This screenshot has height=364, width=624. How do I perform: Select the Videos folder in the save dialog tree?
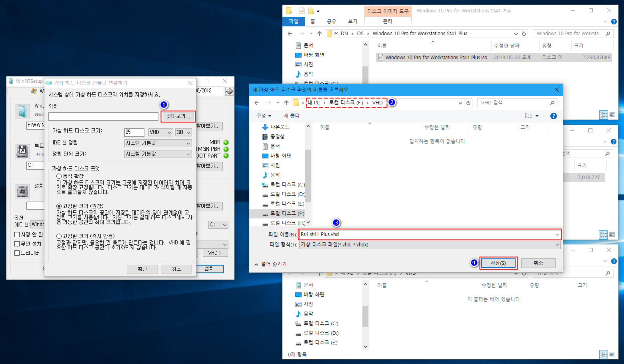274,136
